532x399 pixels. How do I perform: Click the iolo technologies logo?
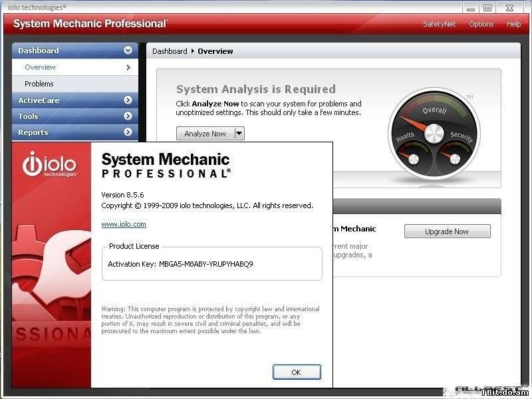tap(49, 164)
